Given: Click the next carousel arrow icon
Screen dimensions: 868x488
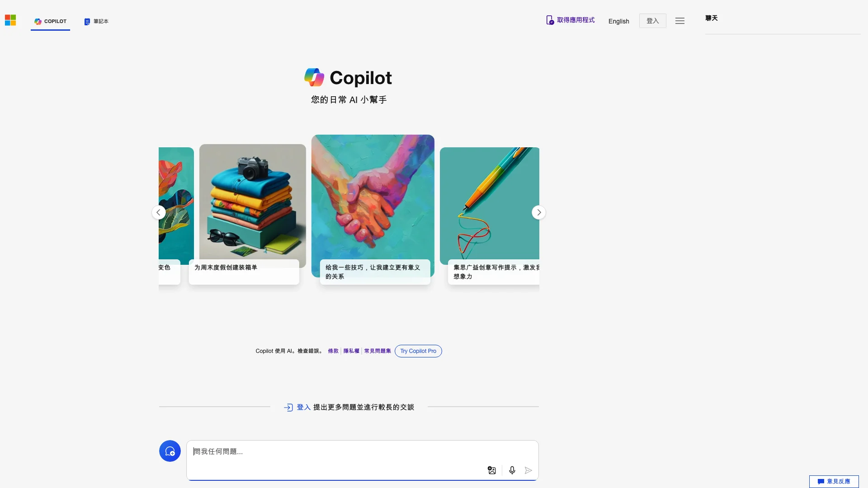Looking at the screenshot, I should (x=539, y=213).
